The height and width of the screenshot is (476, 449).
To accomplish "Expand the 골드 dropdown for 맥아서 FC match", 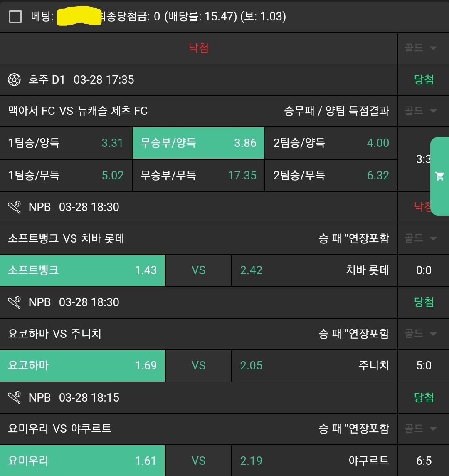I will click(421, 111).
